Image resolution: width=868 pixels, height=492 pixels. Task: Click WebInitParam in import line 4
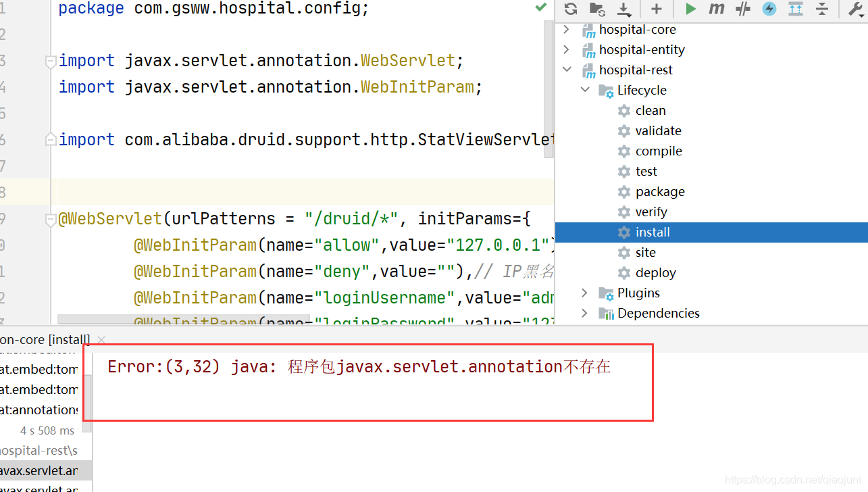pos(417,87)
